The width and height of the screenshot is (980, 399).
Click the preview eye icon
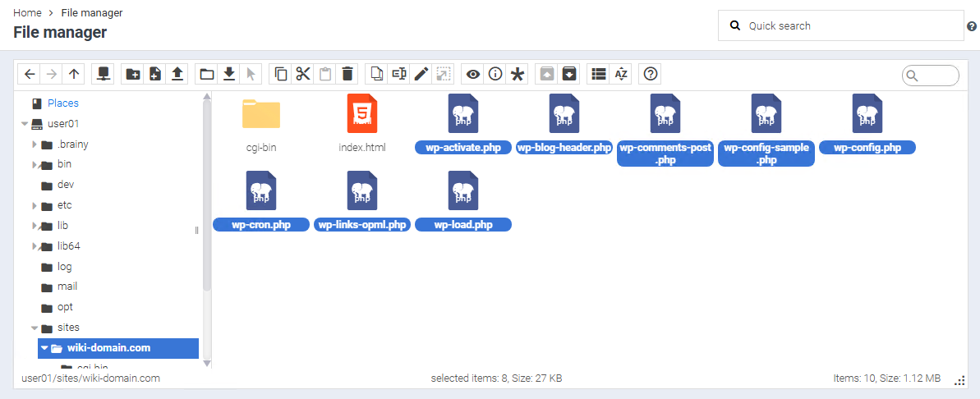tap(473, 75)
